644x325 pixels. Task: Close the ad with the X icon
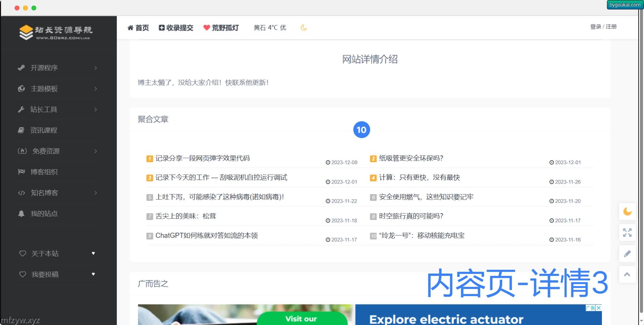click(599, 308)
